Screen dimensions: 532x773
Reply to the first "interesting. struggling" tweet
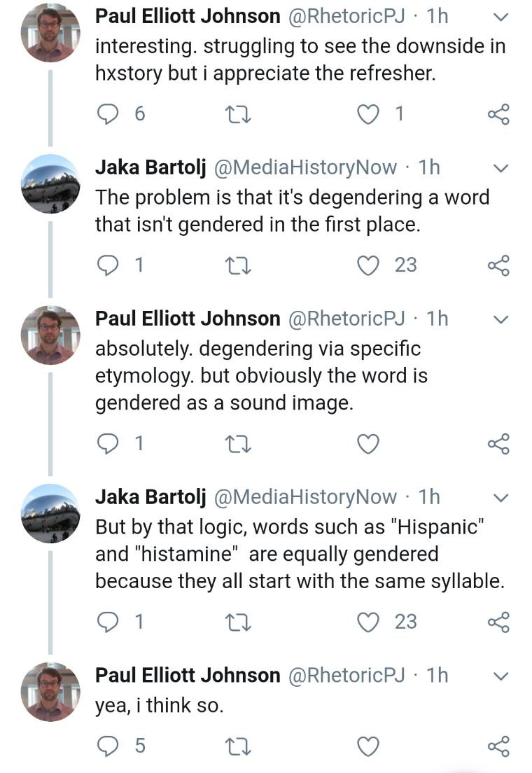(107, 113)
